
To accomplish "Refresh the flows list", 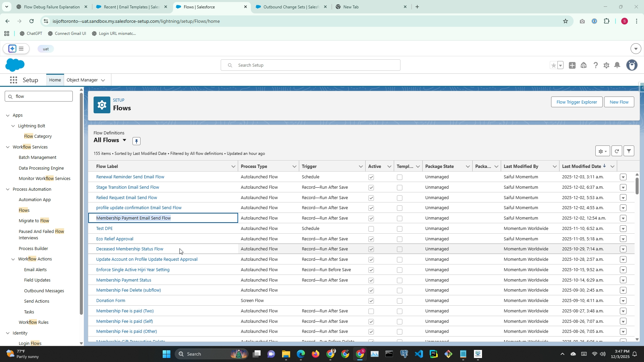I will 616,151.
